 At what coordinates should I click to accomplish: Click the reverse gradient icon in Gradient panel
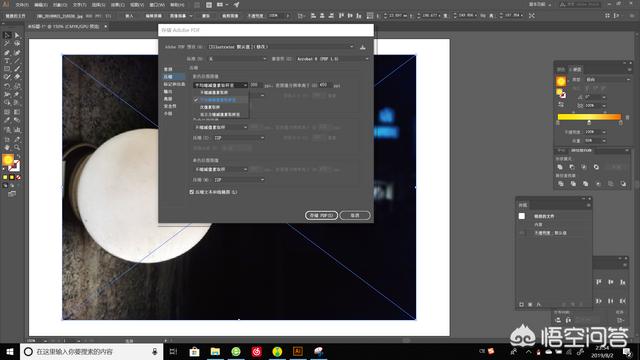click(561, 105)
